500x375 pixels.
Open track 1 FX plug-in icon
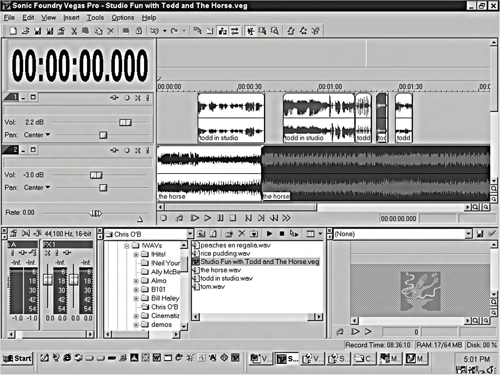click(114, 98)
